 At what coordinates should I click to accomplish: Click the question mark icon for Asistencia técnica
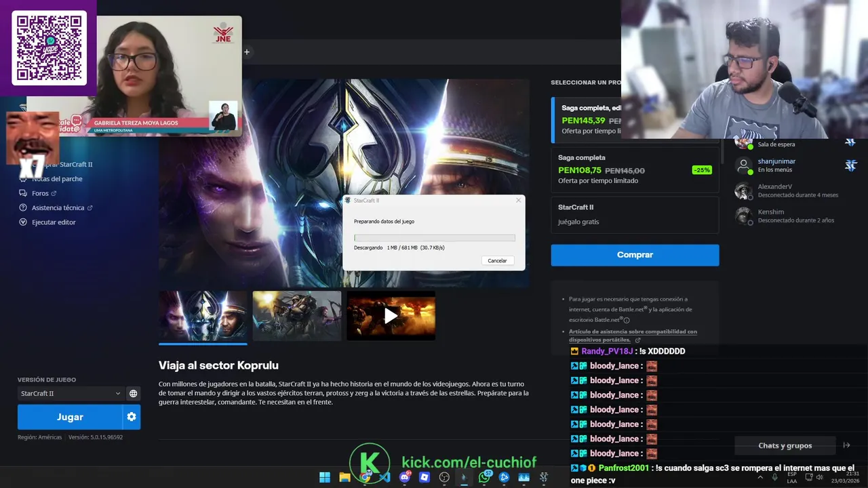point(23,208)
